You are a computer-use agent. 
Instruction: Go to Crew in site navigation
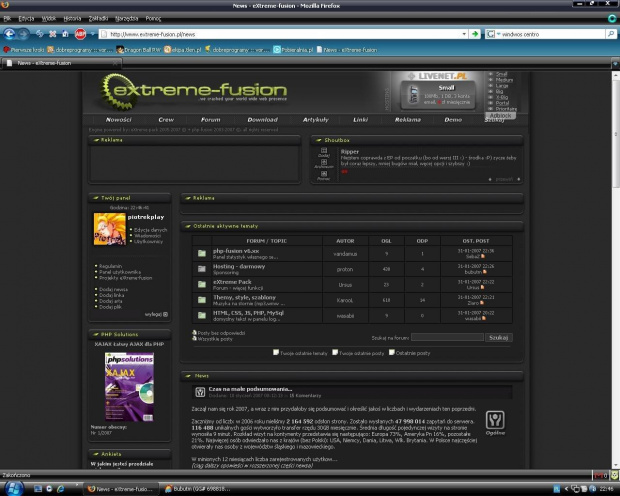(166, 119)
